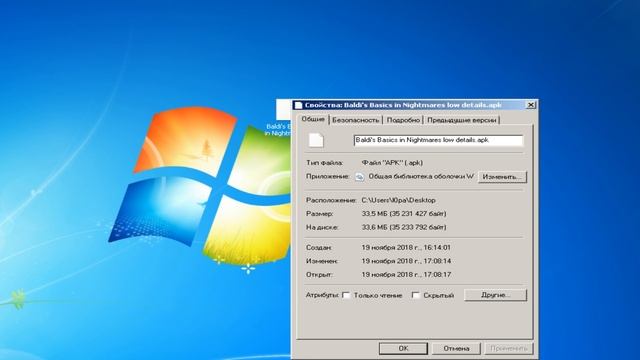This screenshot has width=640, height=360.
Task: Click the file name input field
Action: [x=438, y=140]
